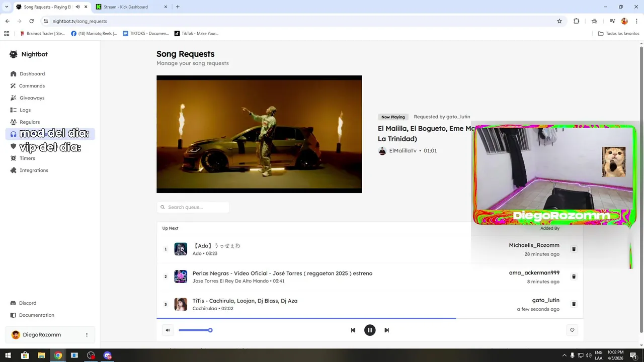The width and height of the screenshot is (644, 362).
Task: Skip to the next song
Action: (386, 330)
